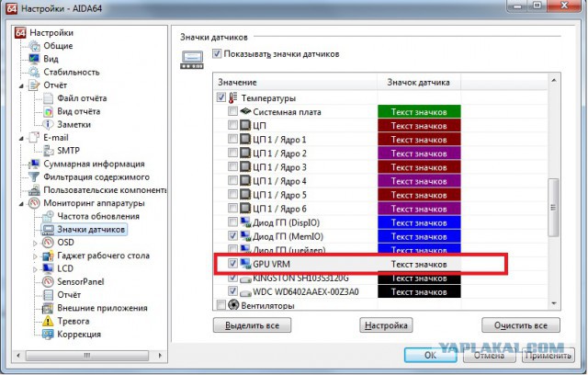Open the lower Отчёт item under Мониторинг
This screenshot has width=588, height=375.
point(69,295)
